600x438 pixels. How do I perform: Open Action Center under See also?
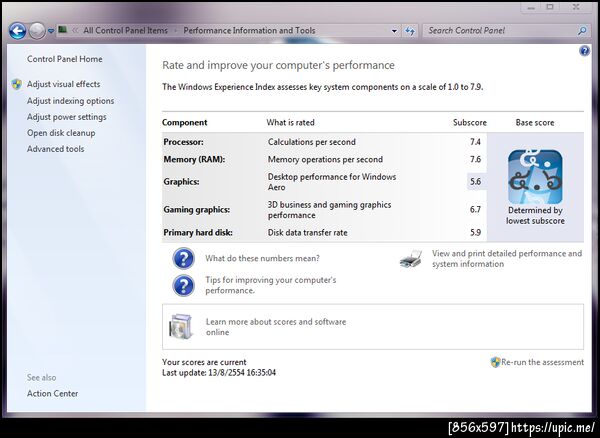(x=52, y=393)
